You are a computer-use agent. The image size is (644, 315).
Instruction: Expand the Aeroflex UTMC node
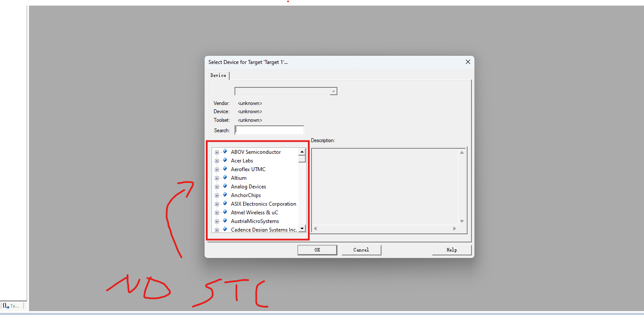pyautogui.click(x=217, y=169)
